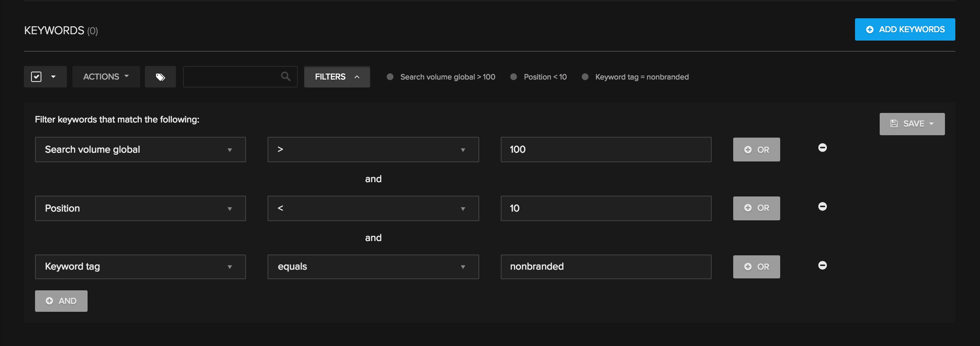Click the search magnifier icon
This screenshot has width=980, height=346.
[x=285, y=76]
